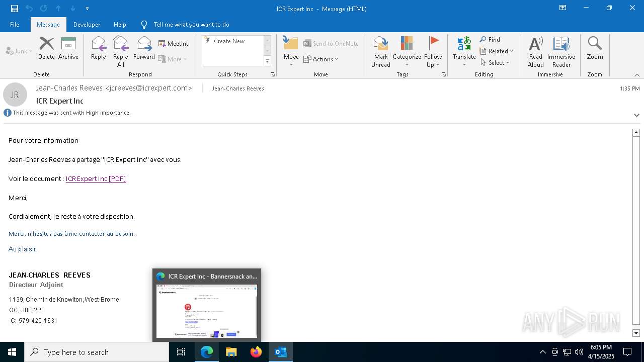The image size is (644, 362).
Task: Open Ribbon Display Options in title bar
Action: click(563, 8)
